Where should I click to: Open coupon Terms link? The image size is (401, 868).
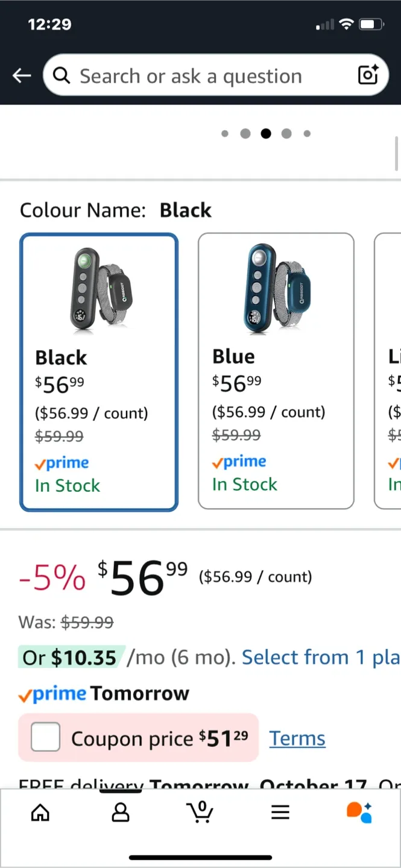[x=297, y=738]
